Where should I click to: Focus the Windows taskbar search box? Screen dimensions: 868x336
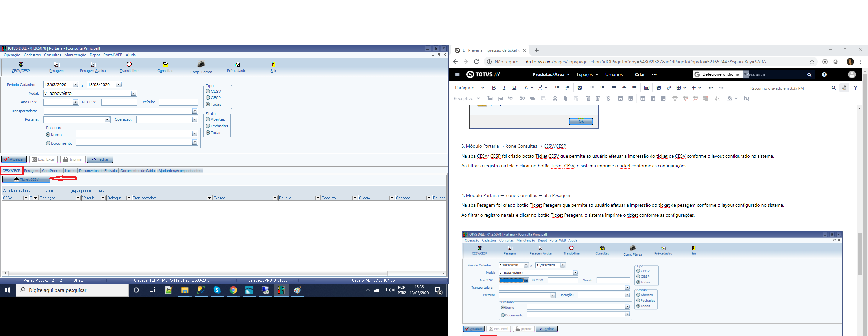(x=72, y=290)
